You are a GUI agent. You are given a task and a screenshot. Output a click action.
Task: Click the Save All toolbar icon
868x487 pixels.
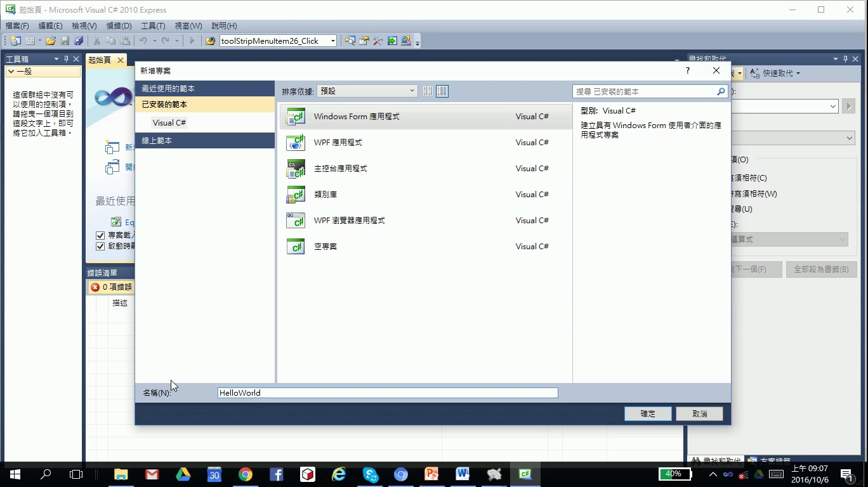pos(79,41)
